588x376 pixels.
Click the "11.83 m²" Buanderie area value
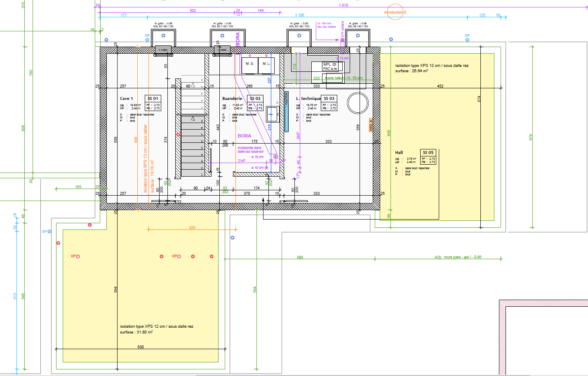click(238, 105)
